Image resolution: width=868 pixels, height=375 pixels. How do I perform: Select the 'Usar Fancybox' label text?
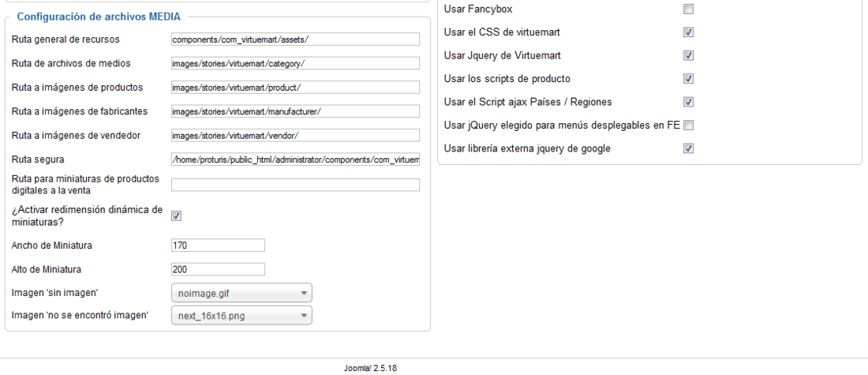click(x=478, y=9)
